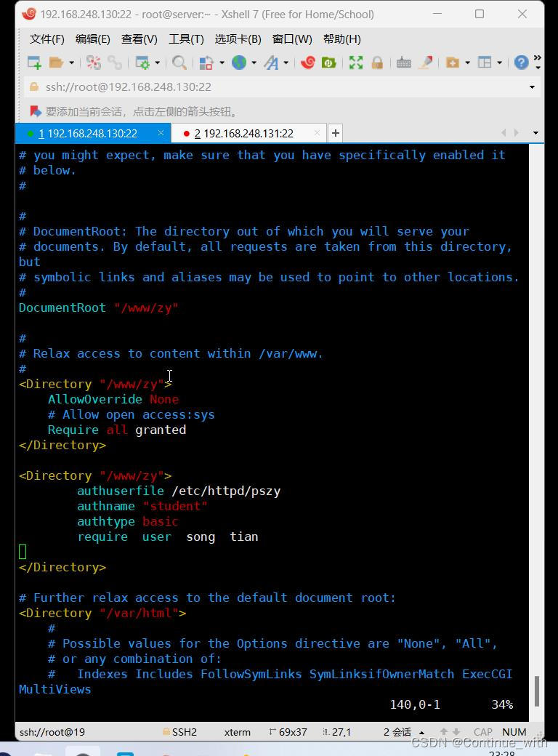Click the Reconnect link icon
Viewport: 558px width, 756px height.
115,63
